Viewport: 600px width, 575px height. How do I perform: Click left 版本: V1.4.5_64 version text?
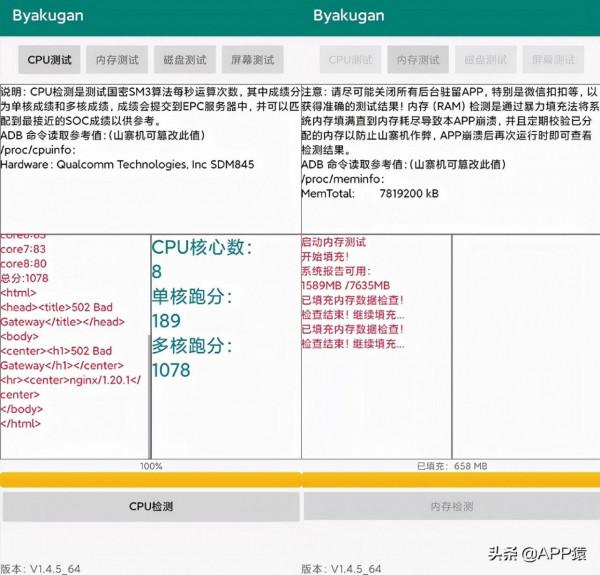coord(41,569)
